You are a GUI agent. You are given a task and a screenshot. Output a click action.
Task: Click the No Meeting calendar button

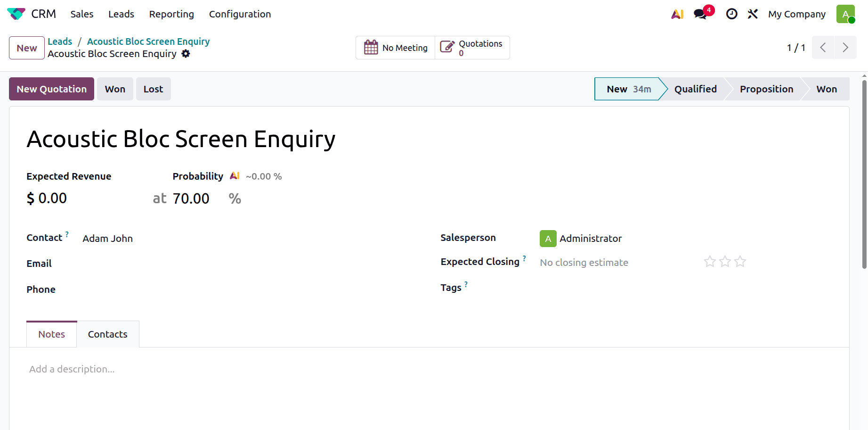[395, 48]
